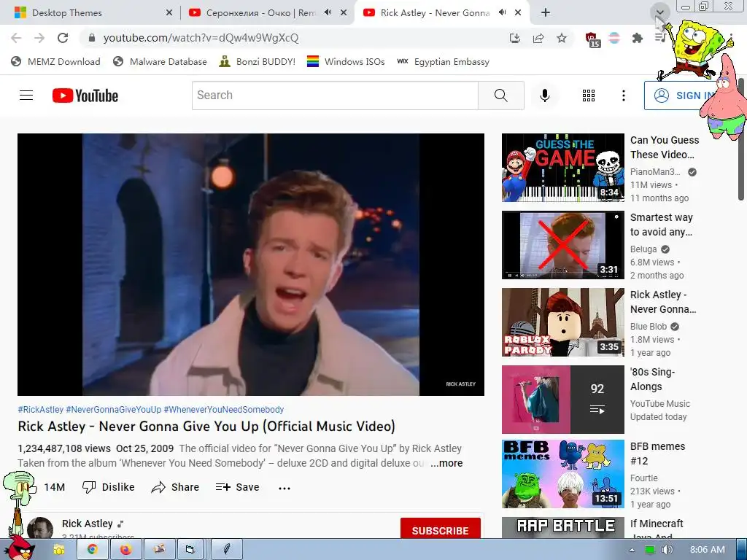747x560 pixels.
Task: Click the share page icon in address bar
Action: (x=538, y=38)
